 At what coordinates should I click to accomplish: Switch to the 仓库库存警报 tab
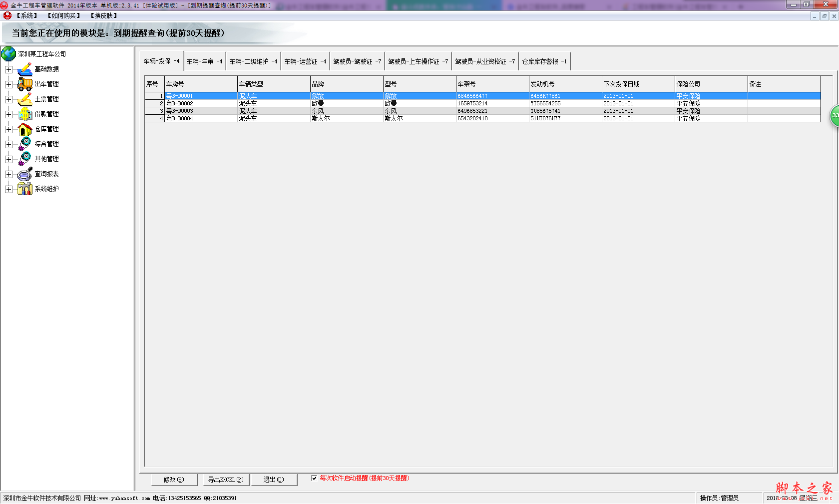[x=544, y=61]
